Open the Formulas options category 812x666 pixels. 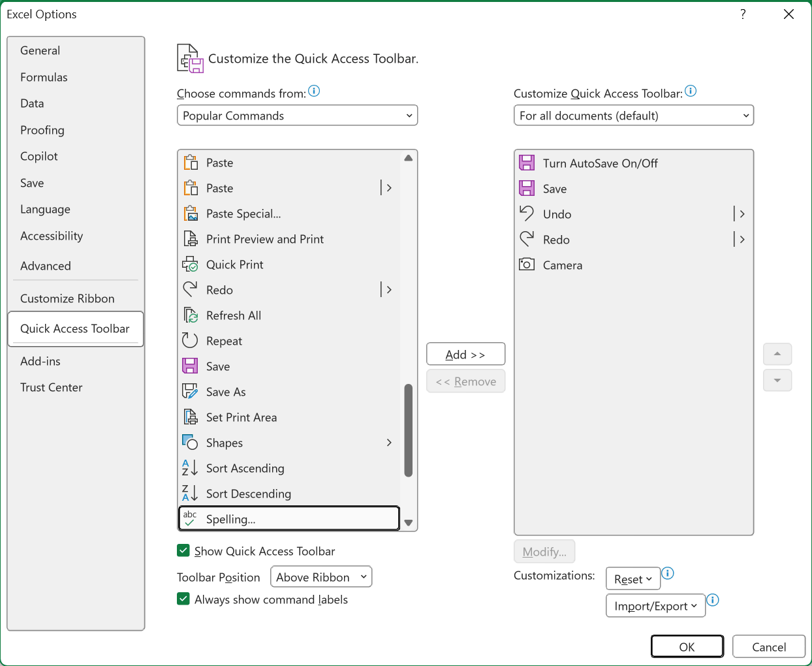pos(76,78)
